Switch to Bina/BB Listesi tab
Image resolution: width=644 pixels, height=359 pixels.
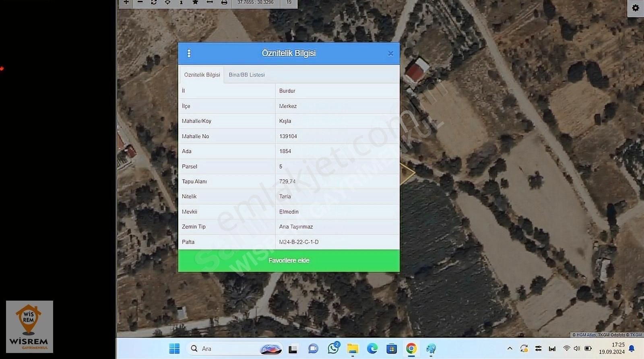pos(247,75)
